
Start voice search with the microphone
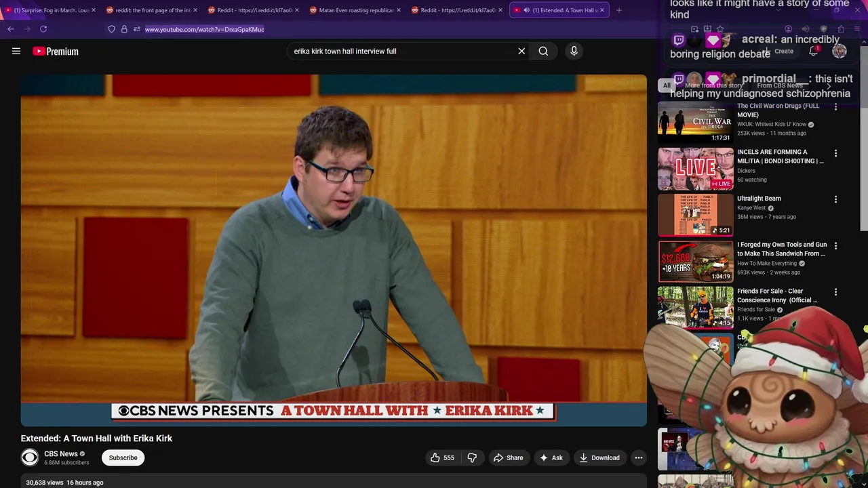(574, 51)
